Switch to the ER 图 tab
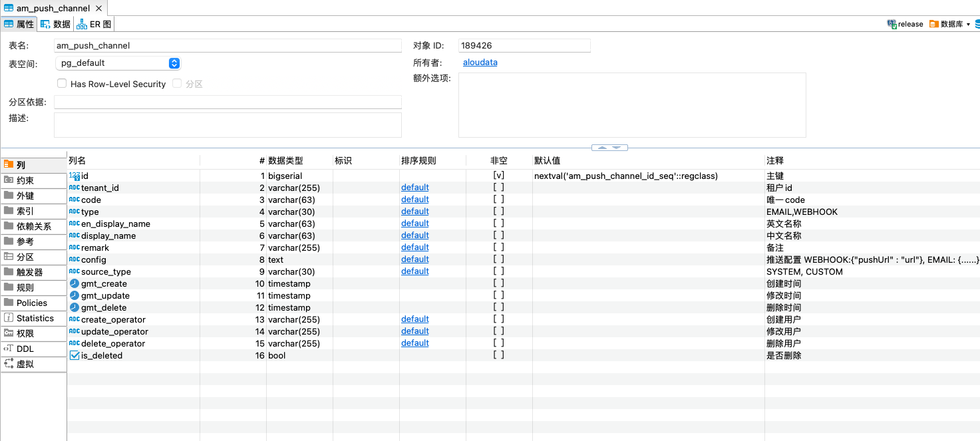 click(x=94, y=24)
